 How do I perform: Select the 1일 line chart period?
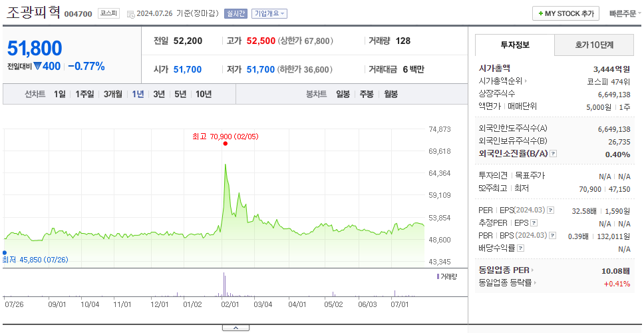point(60,94)
